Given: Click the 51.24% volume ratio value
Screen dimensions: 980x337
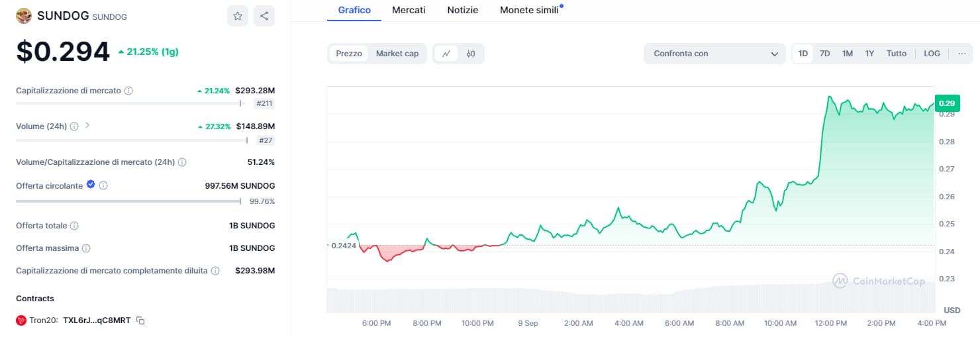Looking at the screenshot, I should pos(261,162).
